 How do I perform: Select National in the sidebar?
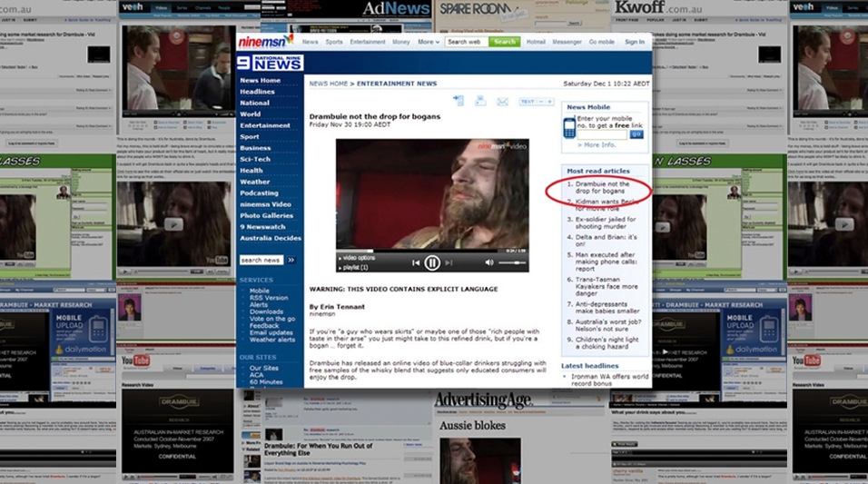254,103
